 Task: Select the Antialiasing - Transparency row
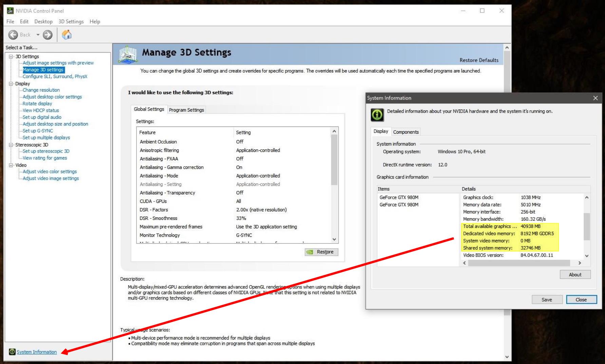pyautogui.click(x=234, y=193)
